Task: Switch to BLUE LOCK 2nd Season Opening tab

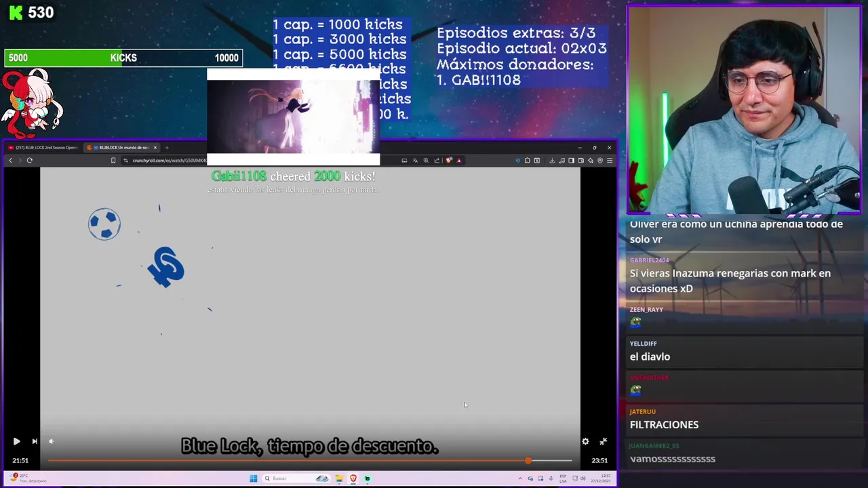Action: [x=43, y=147]
